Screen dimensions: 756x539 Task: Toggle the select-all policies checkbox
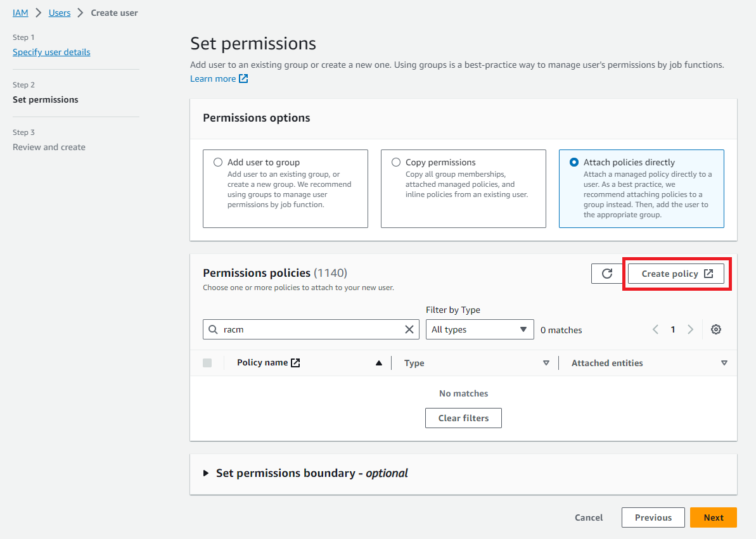pos(207,363)
